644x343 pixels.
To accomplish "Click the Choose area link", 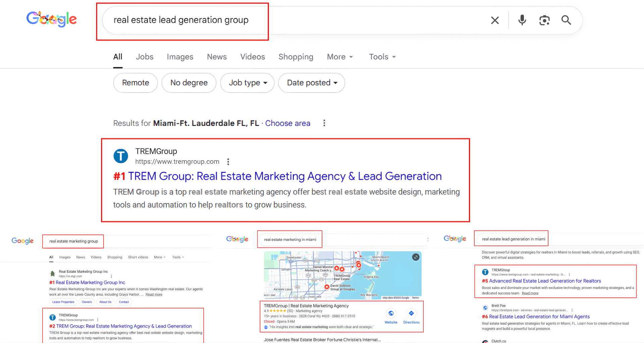I will point(288,123).
